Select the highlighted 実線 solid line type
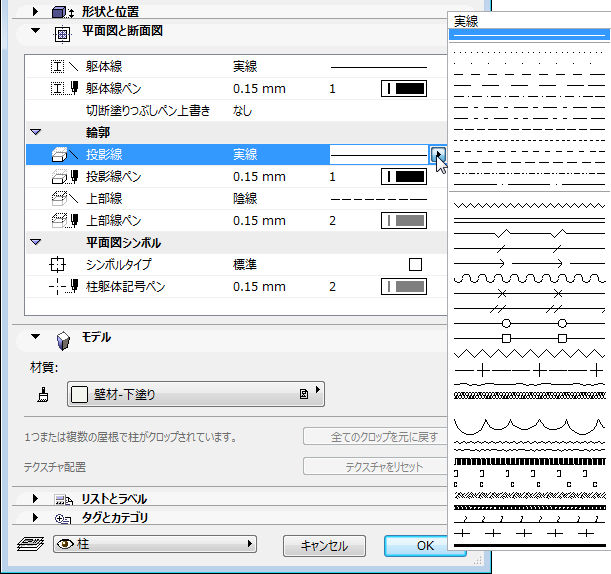 coord(529,35)
